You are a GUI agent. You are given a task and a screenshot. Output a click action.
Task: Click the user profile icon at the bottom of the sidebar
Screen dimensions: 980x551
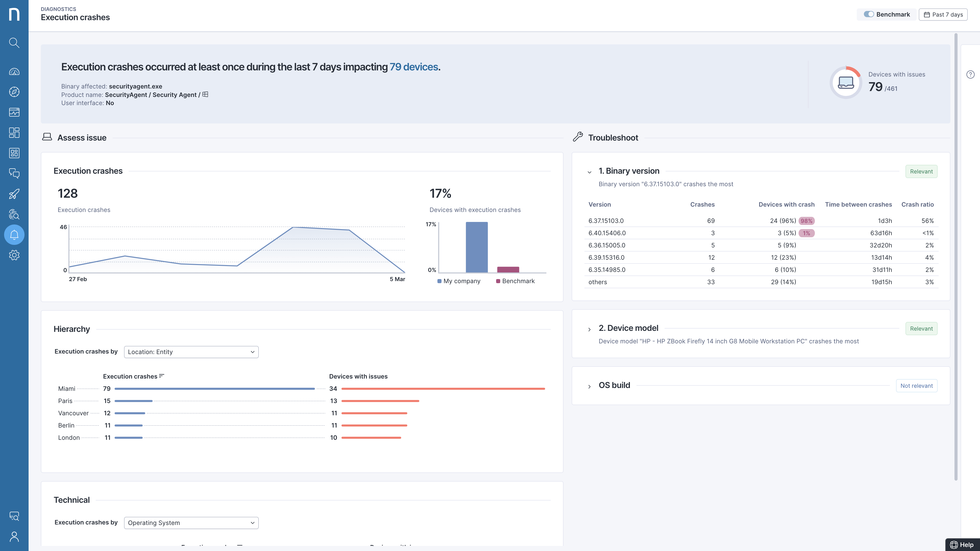pyautogui.click(x=14, y=536)
